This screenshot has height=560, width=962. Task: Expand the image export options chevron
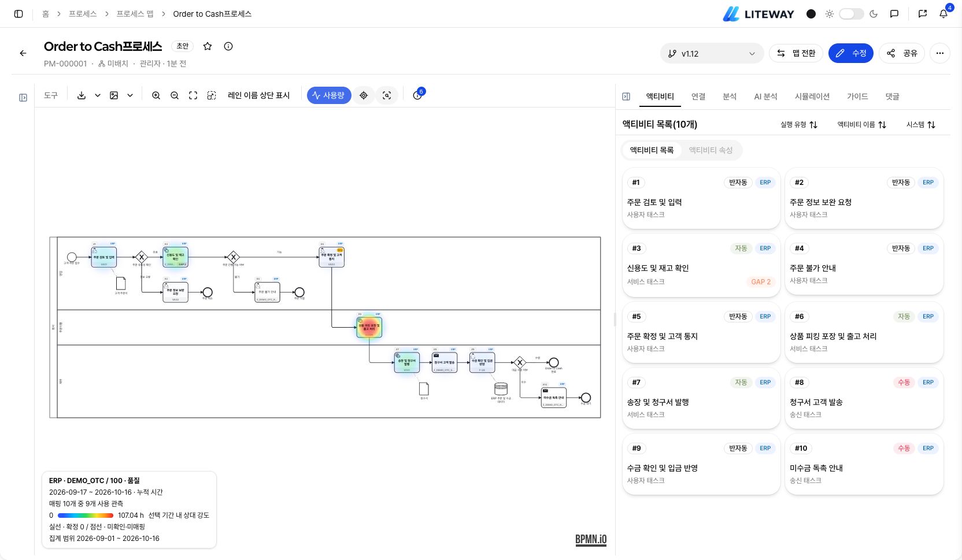click(x=130, y=95)
